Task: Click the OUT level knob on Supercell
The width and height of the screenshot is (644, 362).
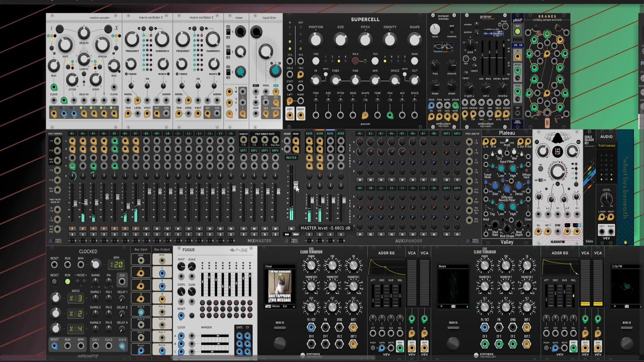Action: 415,80
